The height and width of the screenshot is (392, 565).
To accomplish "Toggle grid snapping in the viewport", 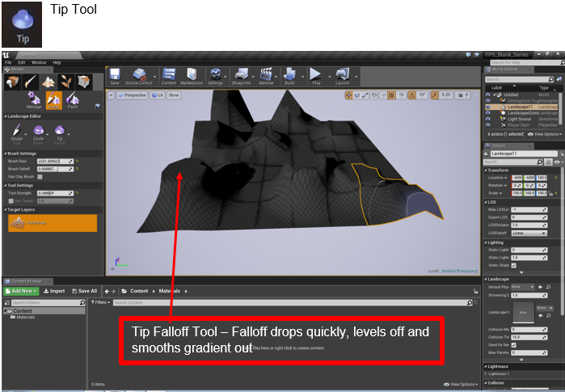I will pos(391,95).
